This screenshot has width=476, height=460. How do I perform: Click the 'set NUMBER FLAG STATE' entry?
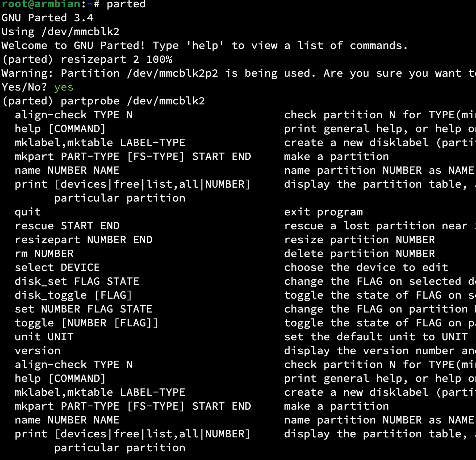point(84,309)
